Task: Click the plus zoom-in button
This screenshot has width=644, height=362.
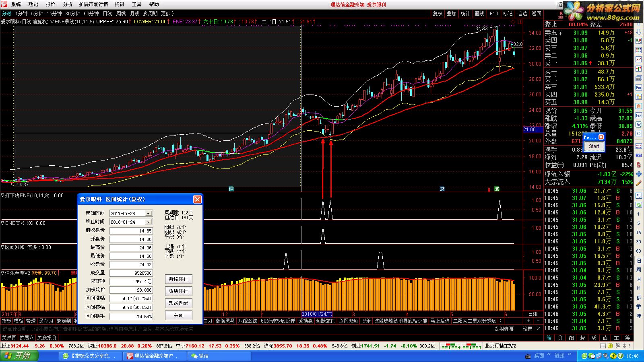Action: click(528, 321)
